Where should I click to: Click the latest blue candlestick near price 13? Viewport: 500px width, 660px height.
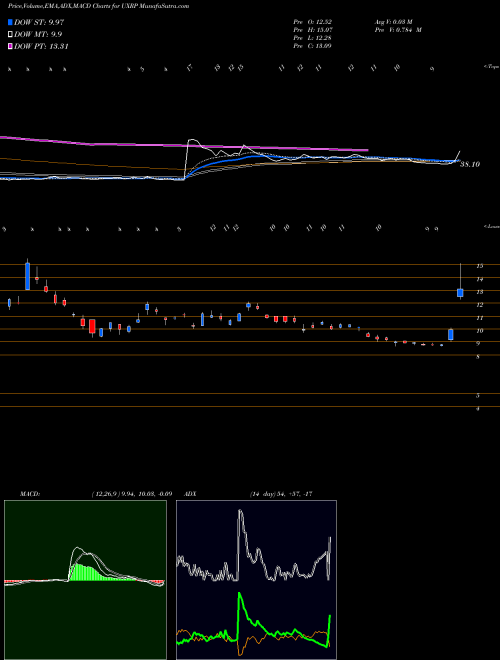click(460, 293)
